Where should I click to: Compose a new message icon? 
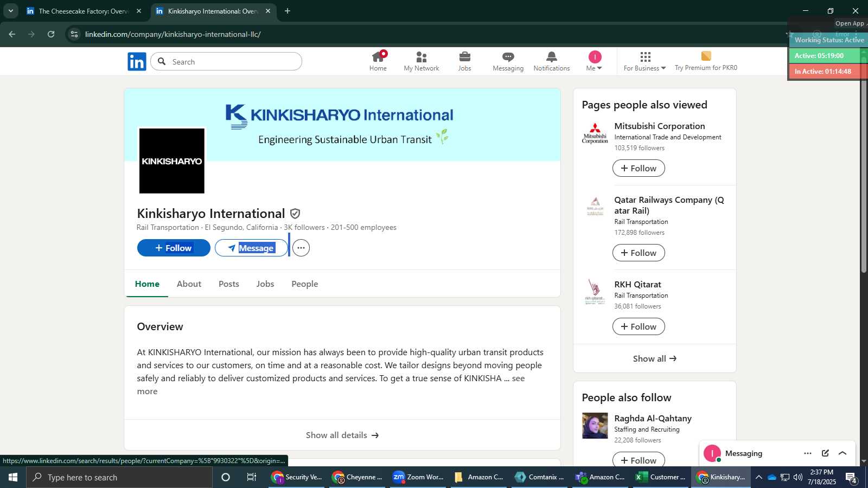click(x=825, y=453)
